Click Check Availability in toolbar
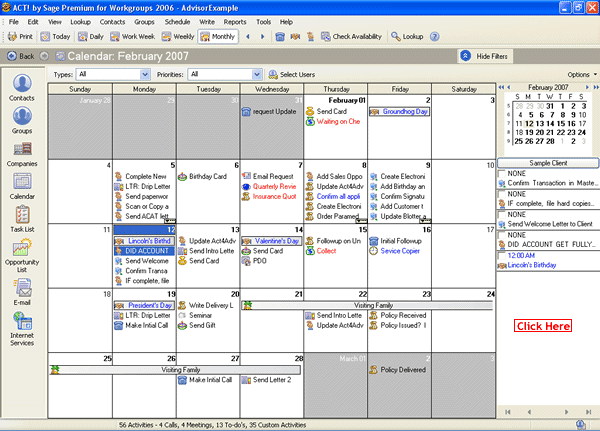 coord(351,36)
